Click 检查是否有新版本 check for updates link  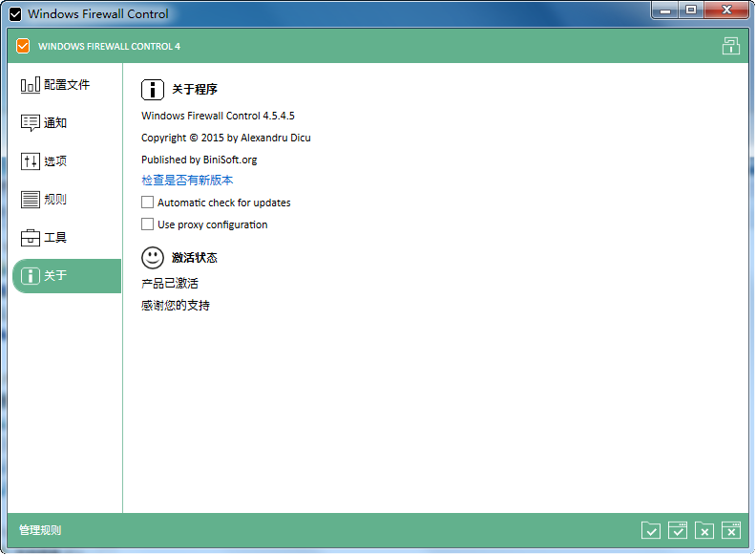click(187, 181)
